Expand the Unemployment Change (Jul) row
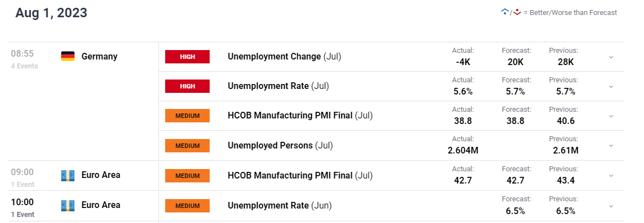 pos(611,57)
